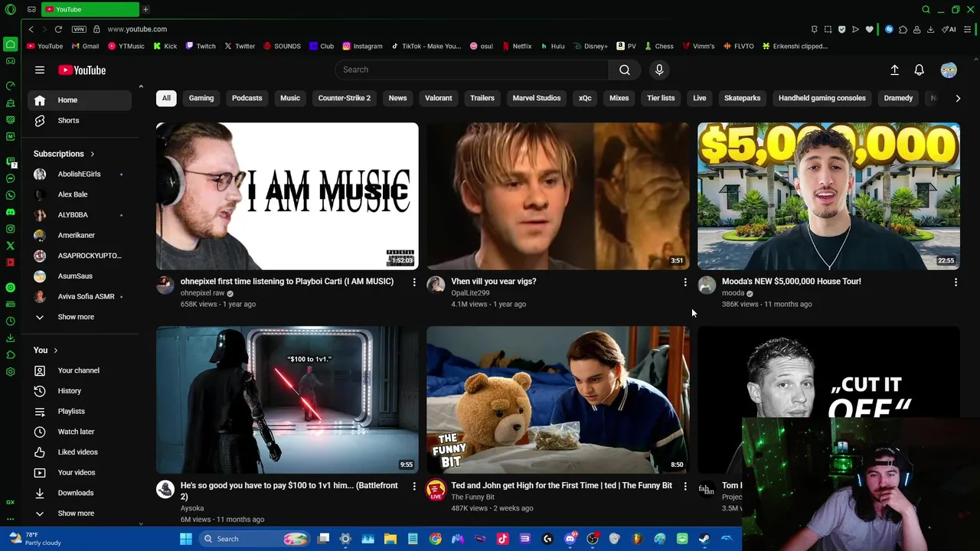
Task: Start voice search with the microphone
Action: 659,70
